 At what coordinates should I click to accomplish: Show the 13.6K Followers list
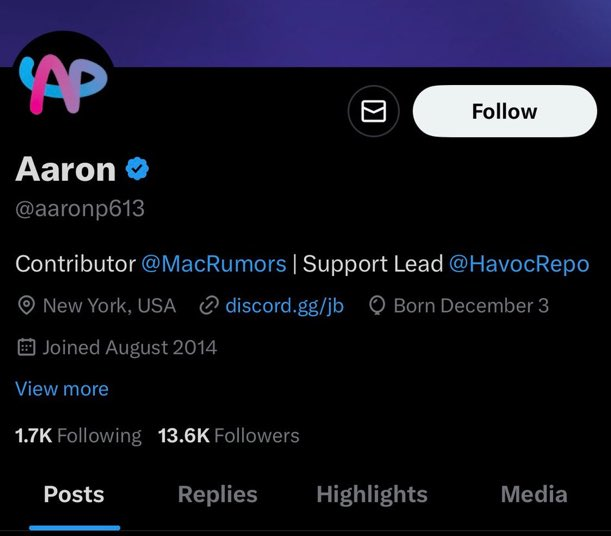click(229, 436)
